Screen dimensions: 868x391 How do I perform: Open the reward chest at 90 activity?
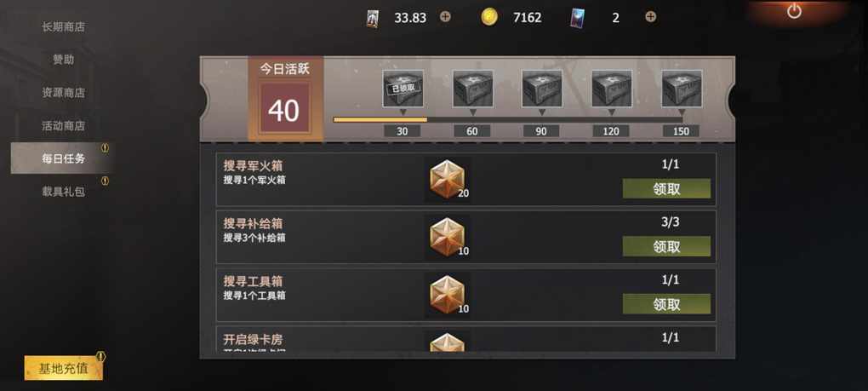click(542, 89)
